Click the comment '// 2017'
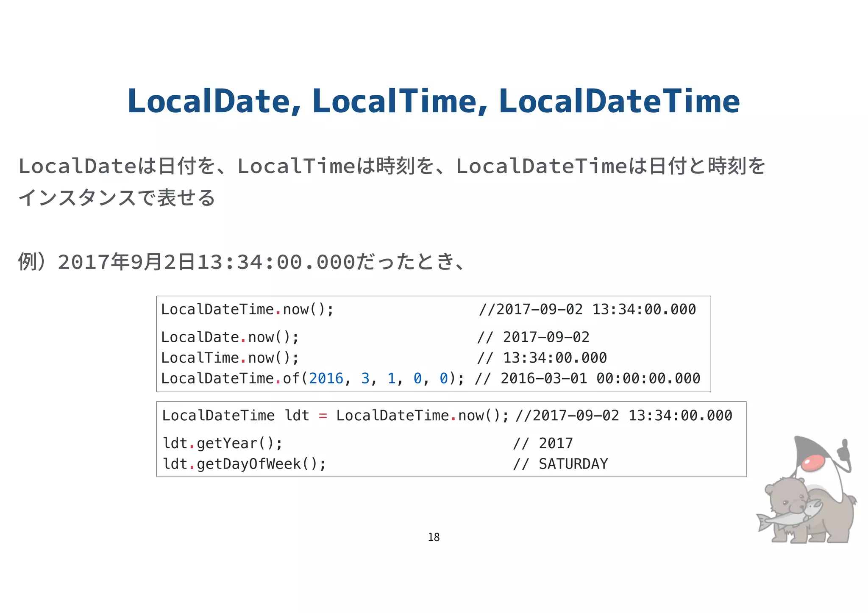This screenshot has width=868, height=613. pyautogui.click(x=543, y=444)
